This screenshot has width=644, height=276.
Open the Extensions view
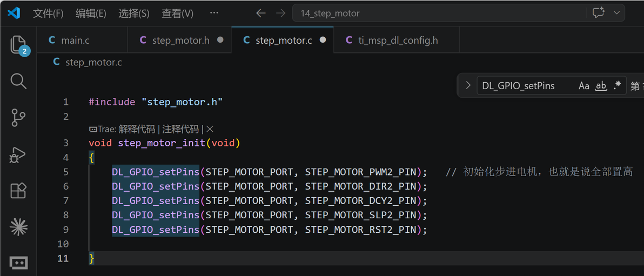pyautogui.click(x=18, y=191)
